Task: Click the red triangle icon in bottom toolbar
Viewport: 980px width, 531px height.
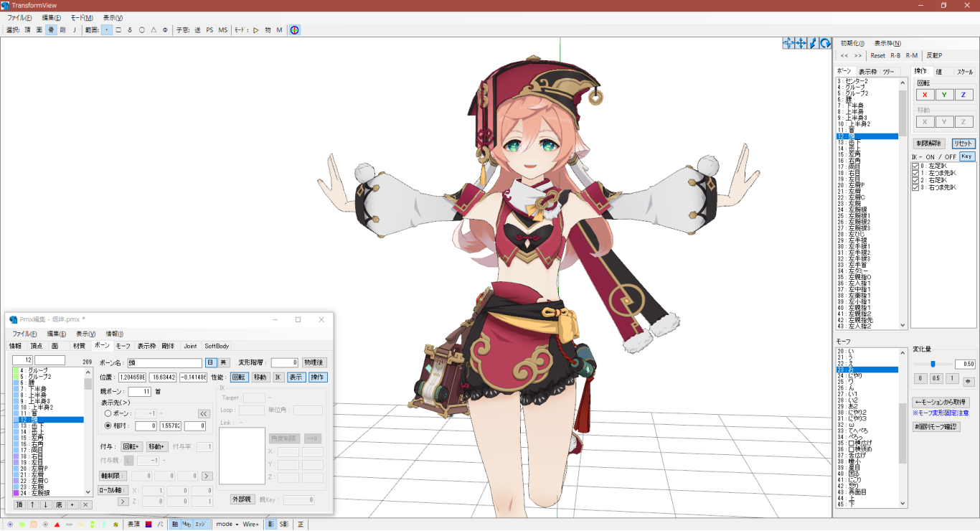Action: [57, 525]
